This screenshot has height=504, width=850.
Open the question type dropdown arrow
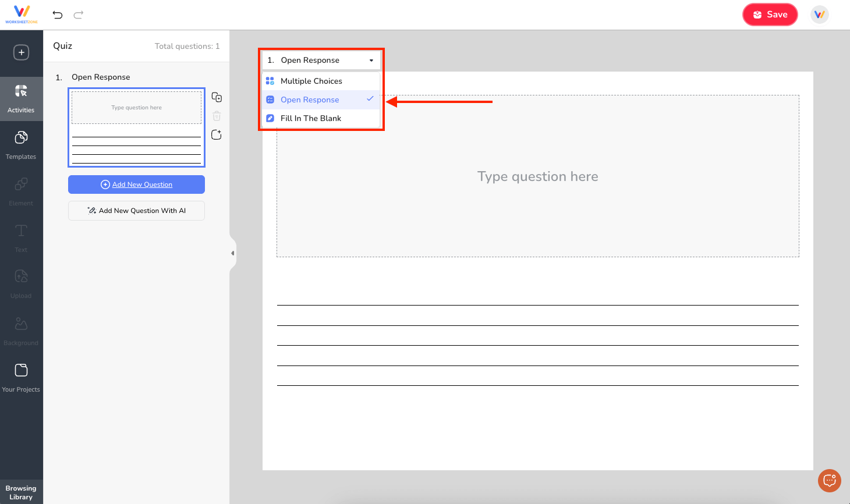point(371,60)
